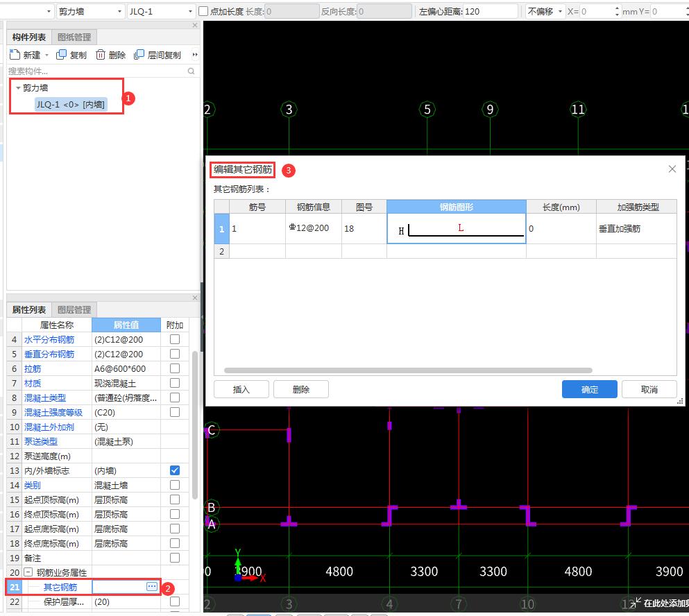Toggle 附加 checkbox for 材质

175,383
